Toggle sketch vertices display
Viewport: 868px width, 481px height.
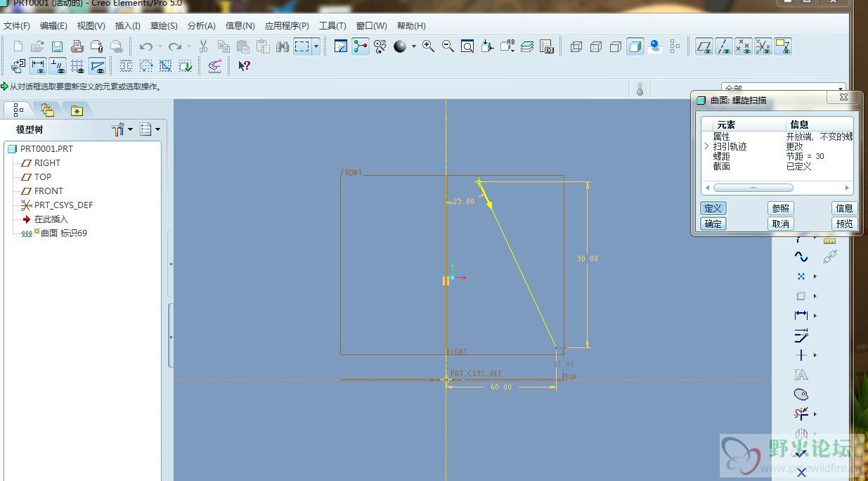[x=97, y=66]
